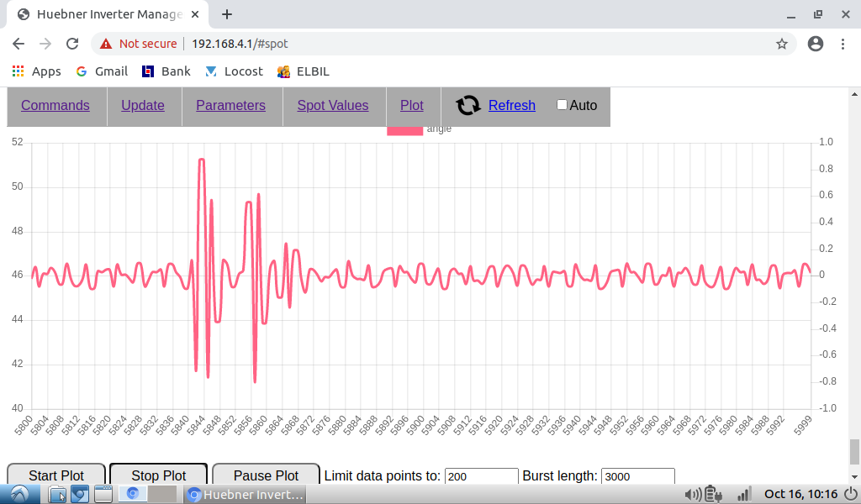This screenshot has height=504, width=861.
Task: Open the Gmail bookmark
Action: click(102, 71)
